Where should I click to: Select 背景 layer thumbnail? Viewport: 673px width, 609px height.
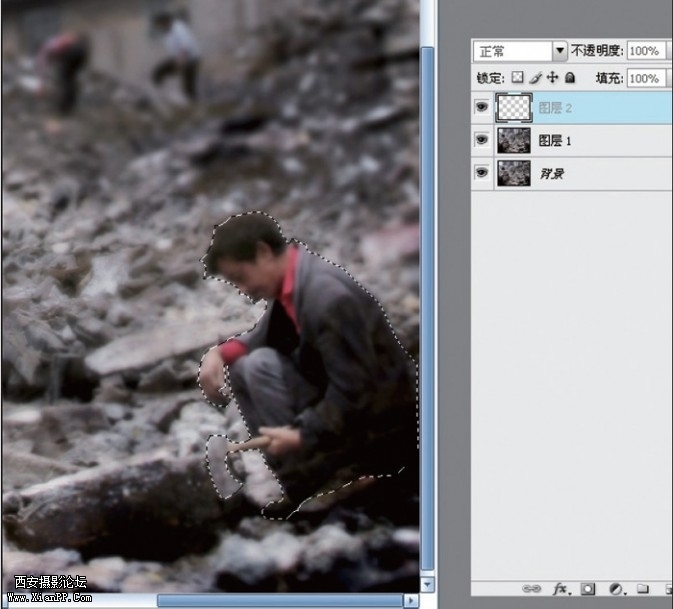(x=514, y=173)
